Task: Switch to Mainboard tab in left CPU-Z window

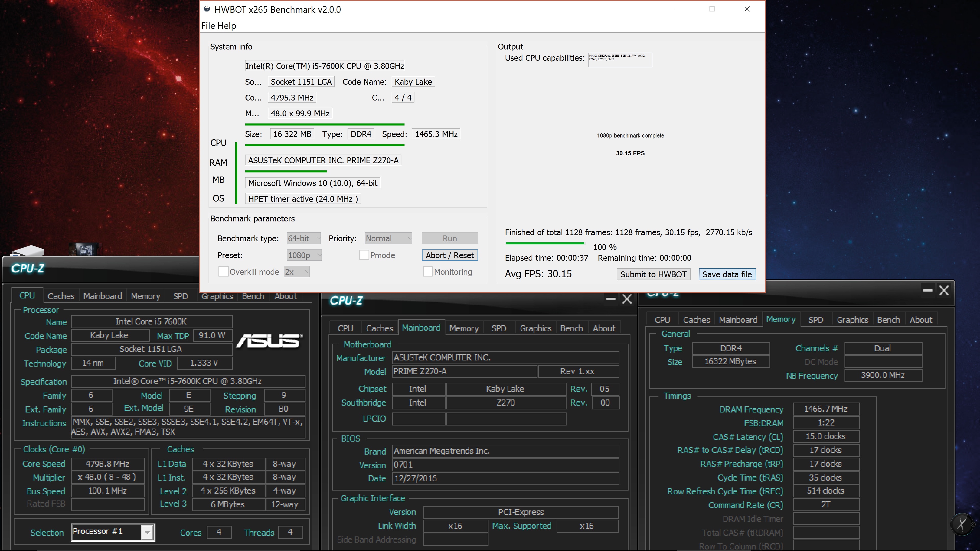Action: (x=103, y=296)
